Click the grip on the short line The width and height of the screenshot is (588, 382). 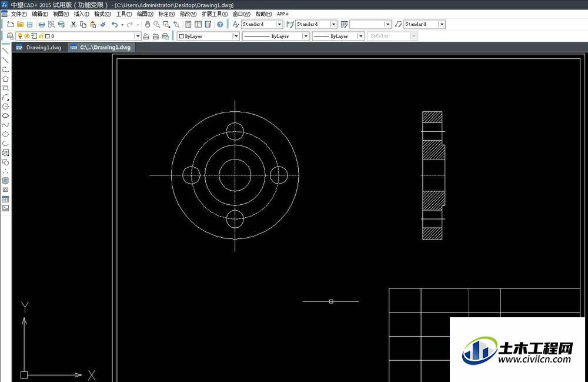coord(331,301)
